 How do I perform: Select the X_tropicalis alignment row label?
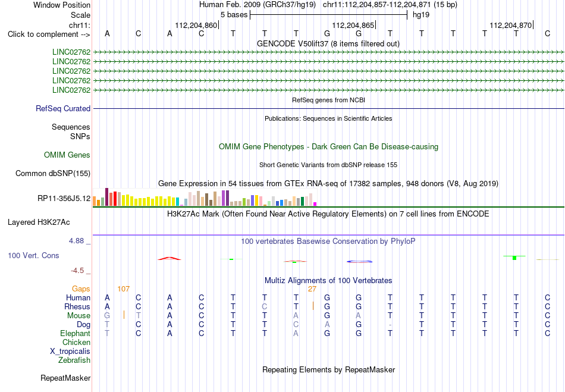70,352
